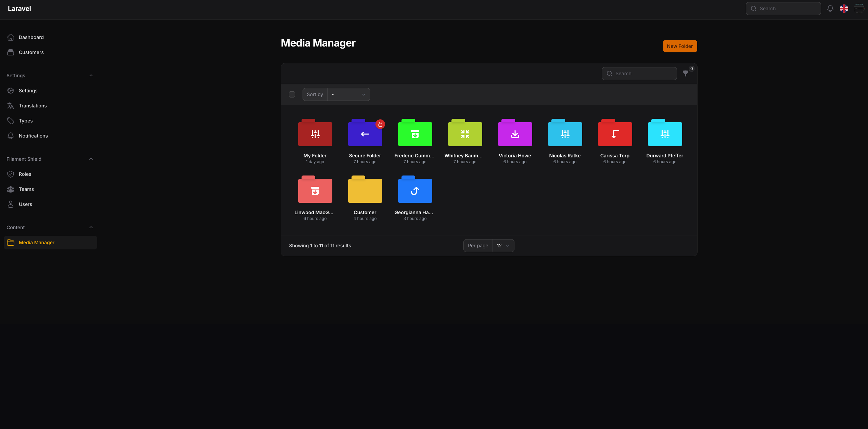The image size is (868, 429).
Task: Open the Sort by dropdown
Action: (348, 94)
